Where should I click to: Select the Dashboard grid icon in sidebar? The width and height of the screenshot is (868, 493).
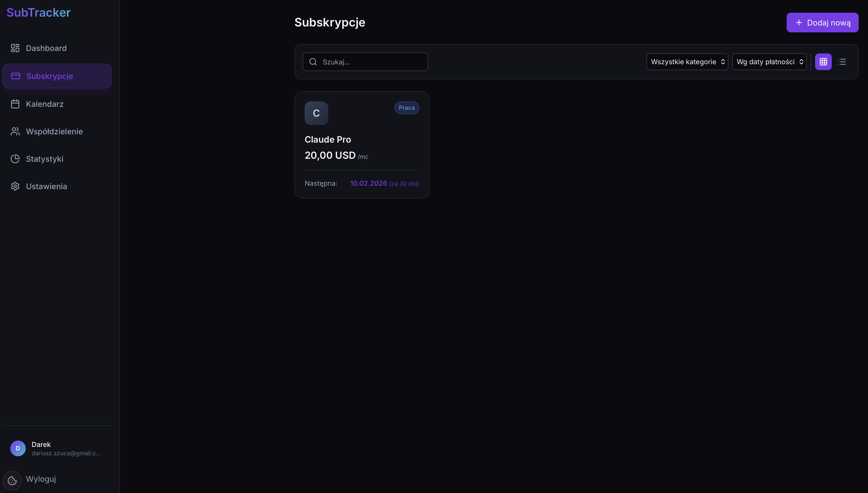tap(15, 48)
